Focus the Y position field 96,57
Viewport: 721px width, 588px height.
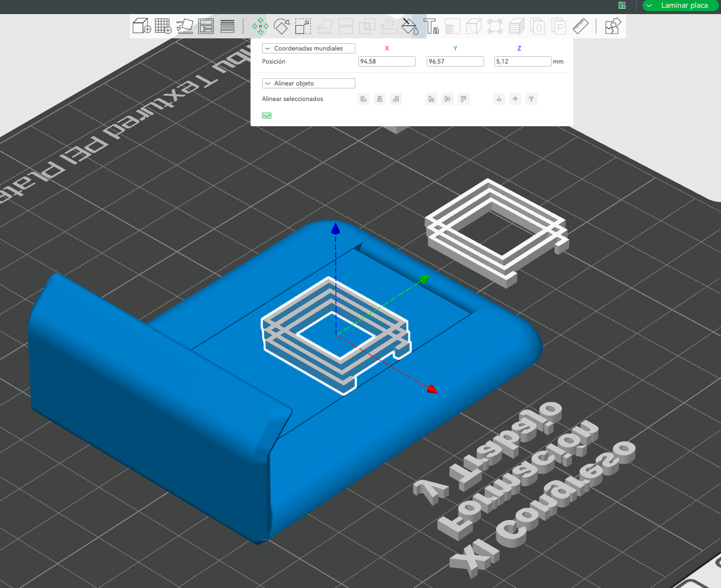click(x=455, y=62)
